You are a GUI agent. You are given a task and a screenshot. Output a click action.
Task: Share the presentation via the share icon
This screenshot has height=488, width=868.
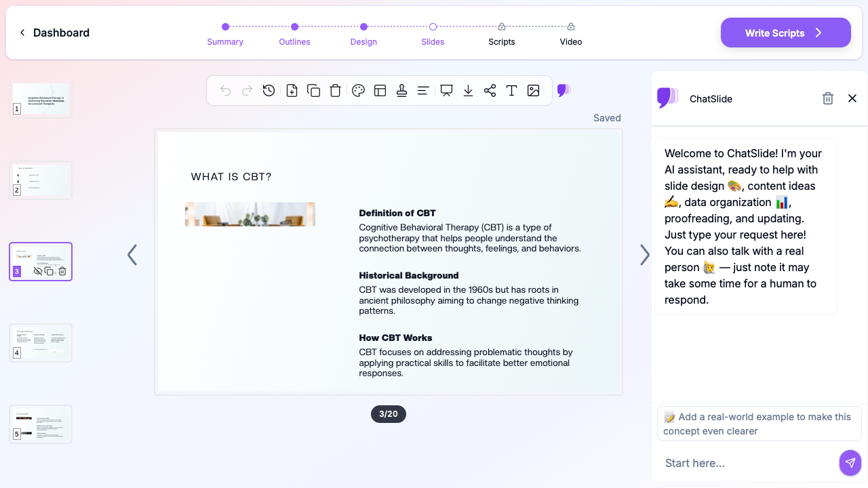click(x=490, y=91)
